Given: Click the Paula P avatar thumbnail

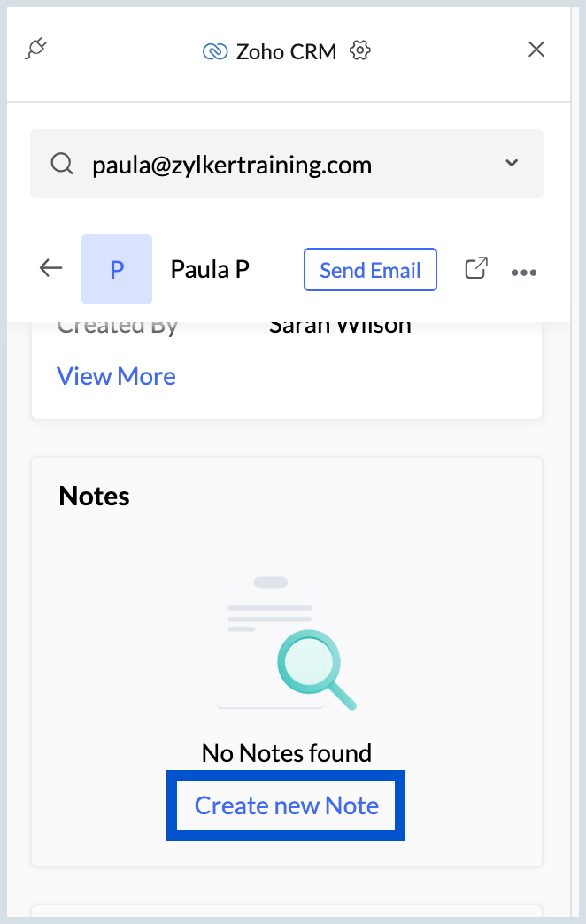Looking at the screenshot, I should [x=117, y=269].
